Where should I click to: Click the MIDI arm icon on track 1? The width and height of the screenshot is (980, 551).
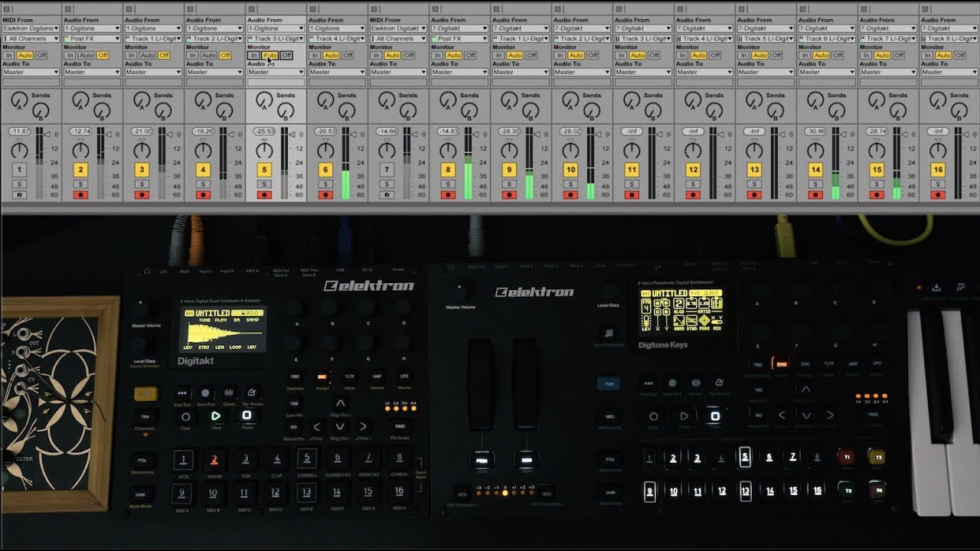pos(19,194)
